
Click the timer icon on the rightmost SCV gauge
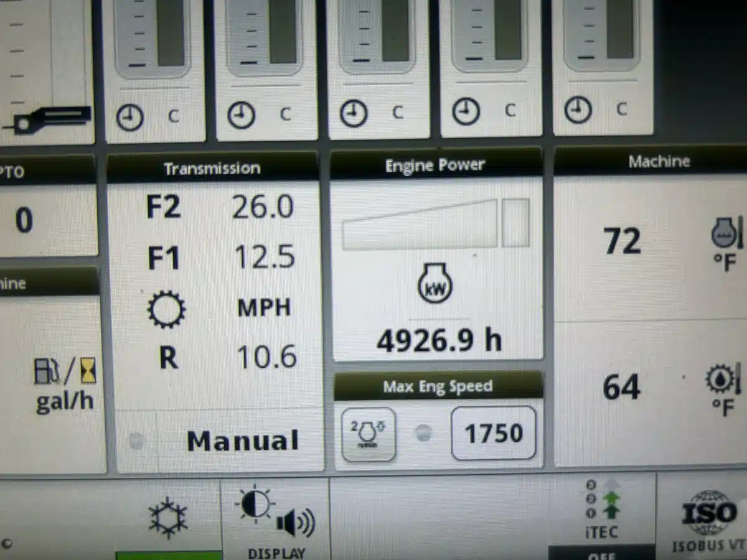pyautogui.click(x=577, y=111)
